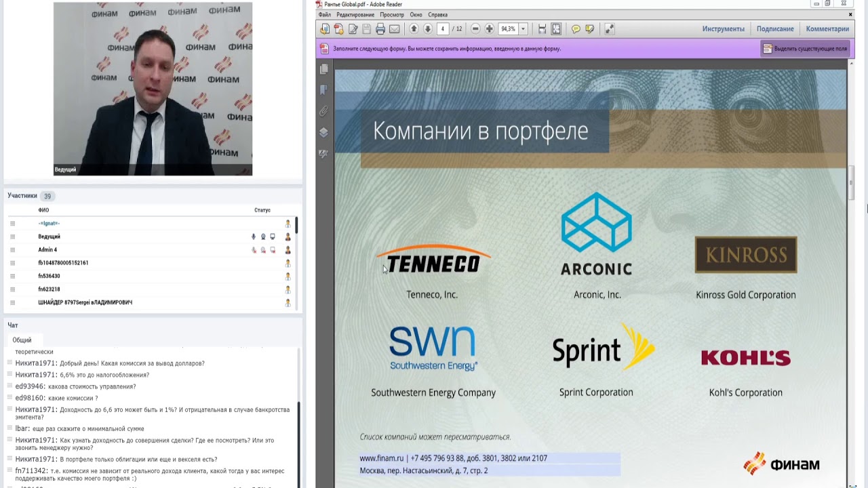This screenshot has width=868, height=488.
Task: Zoom out with the minus button
Action: coord(475,29)
